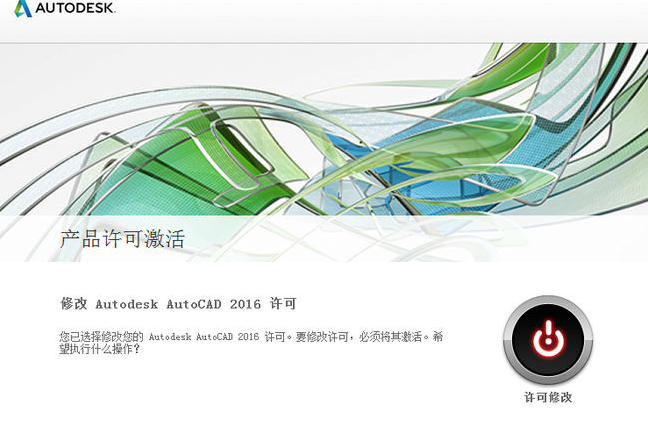
Task: Click the 产品许可激活 title text
Action: click(x=122, y=239)
